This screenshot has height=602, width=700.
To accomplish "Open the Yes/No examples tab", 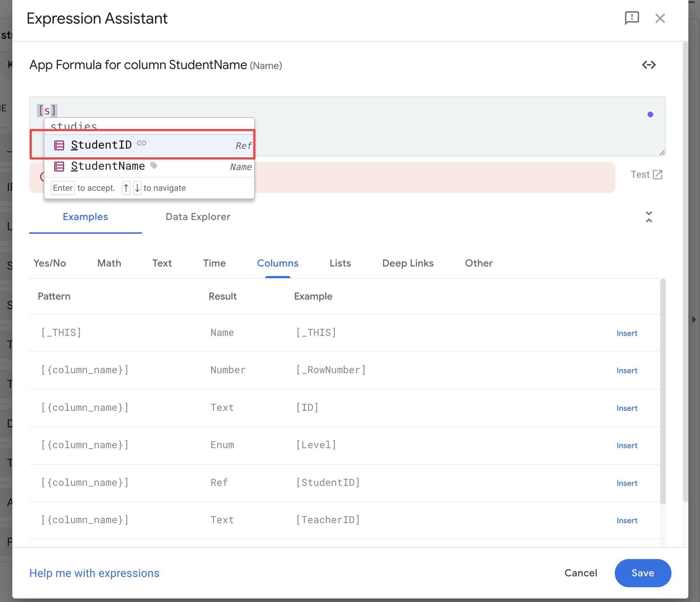I will pyautogui.click(x=50, y=263).
